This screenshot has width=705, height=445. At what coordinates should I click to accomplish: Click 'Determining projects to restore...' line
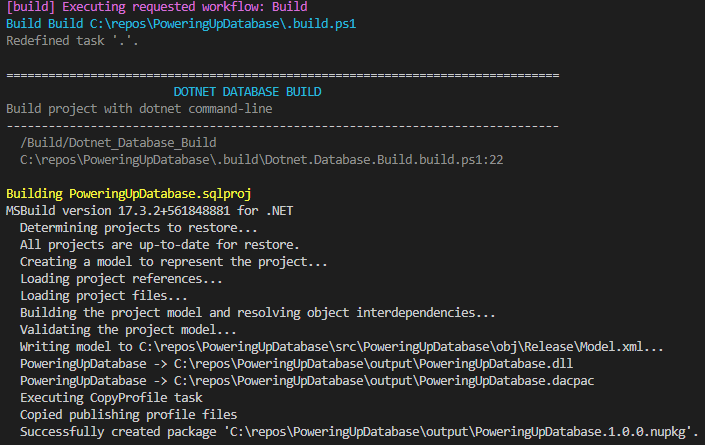138,228
